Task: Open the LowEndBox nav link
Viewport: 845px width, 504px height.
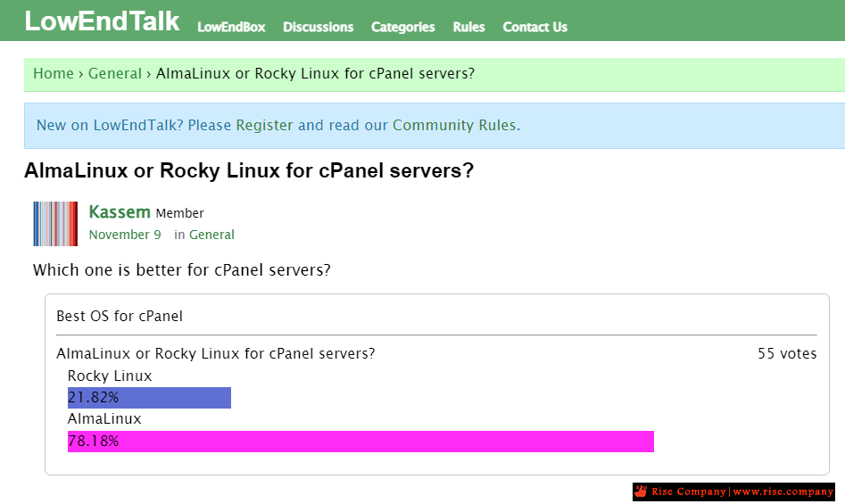Action: tap(231, 27)
